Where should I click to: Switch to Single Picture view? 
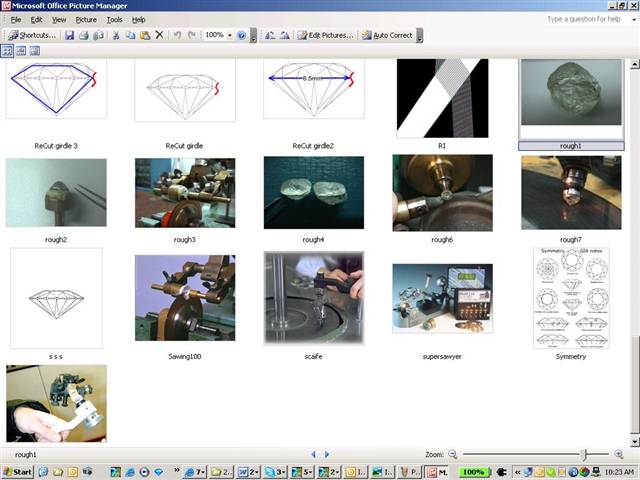tap(35, 51)
